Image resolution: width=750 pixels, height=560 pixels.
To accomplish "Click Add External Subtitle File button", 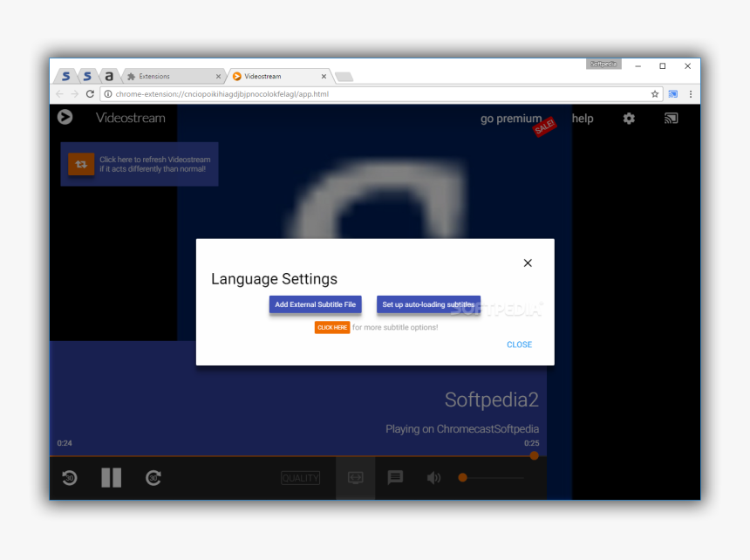I will point(315,304).
